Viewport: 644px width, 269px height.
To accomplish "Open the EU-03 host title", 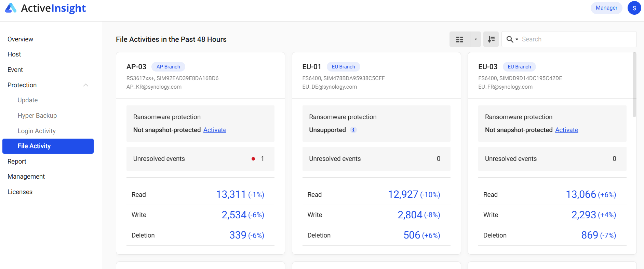I will pyautogui.click(x=488, y=67).
